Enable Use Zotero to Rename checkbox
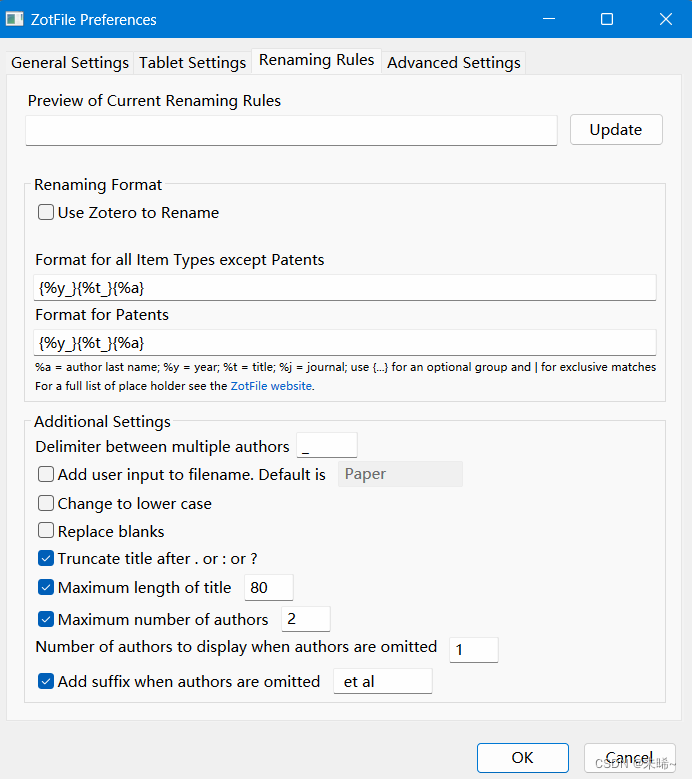The width and height of the screenshot is (692, 779). coord(46,213)
